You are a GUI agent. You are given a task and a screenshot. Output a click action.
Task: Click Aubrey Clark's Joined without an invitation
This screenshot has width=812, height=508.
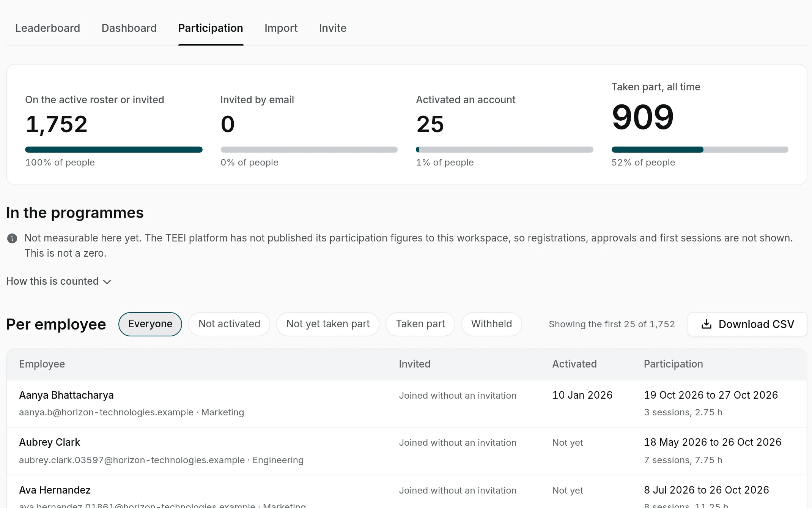tap(458, 443)
